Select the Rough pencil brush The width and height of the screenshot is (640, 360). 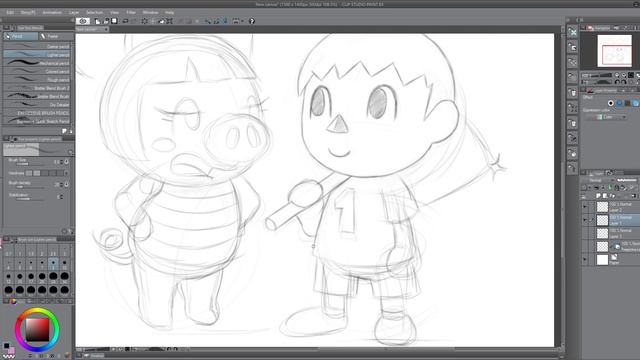click(37, 80)
